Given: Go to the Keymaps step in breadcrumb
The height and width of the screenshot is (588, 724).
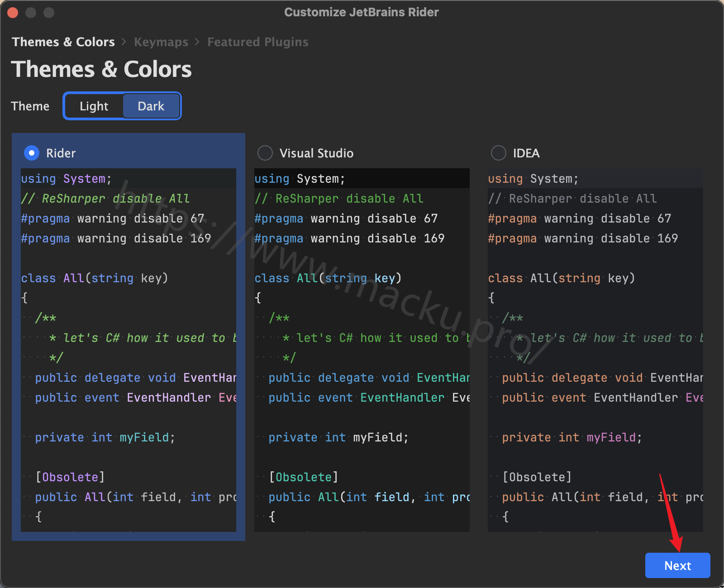Looking at the screenshot, I should click(161, 42).
